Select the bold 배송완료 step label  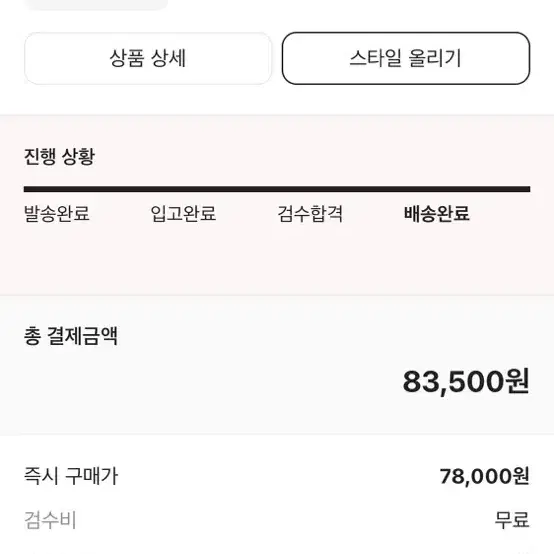click(x=437, y=213)
